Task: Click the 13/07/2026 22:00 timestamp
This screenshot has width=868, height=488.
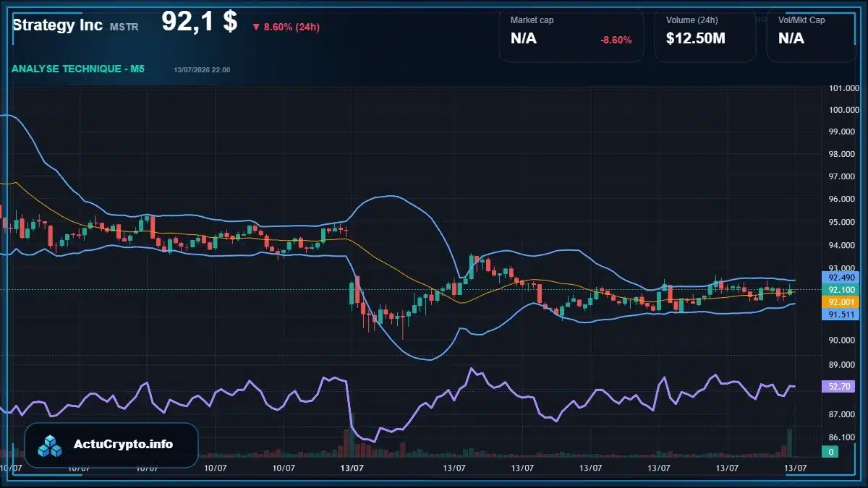Action: tap(202, 69)
